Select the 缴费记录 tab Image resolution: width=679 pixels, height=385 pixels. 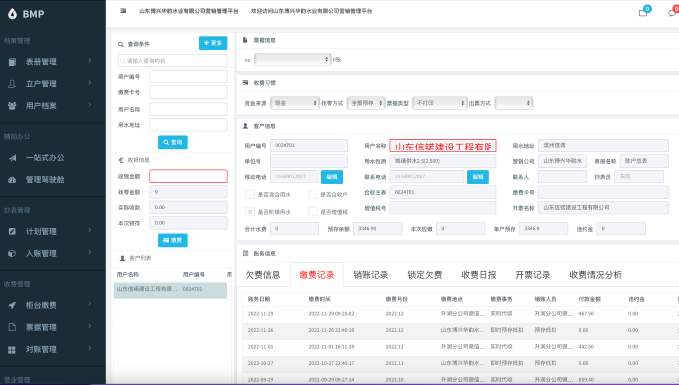(x=317, y=275)
